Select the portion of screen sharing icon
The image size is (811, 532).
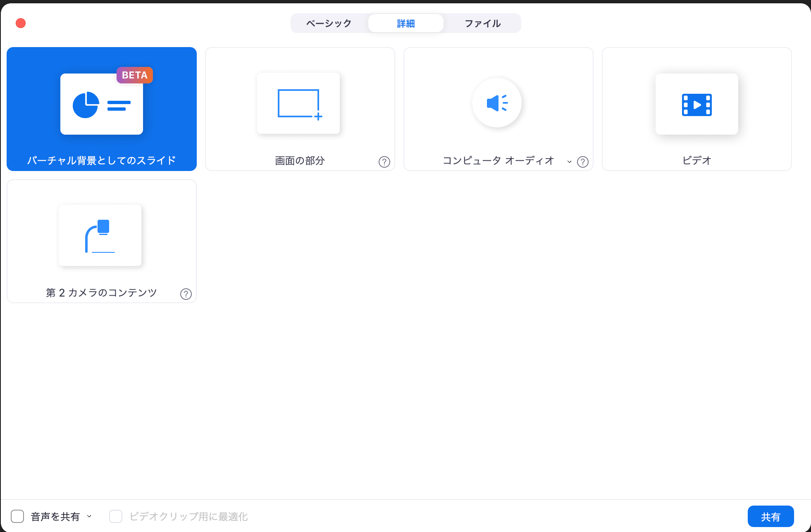tap(298, 103)
